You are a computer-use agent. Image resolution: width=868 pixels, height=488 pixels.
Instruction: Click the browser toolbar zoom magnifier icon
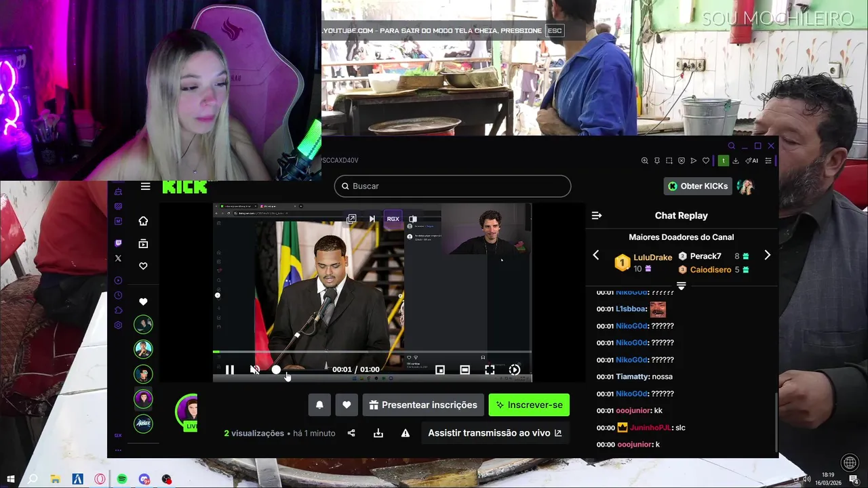pos(644,161)
